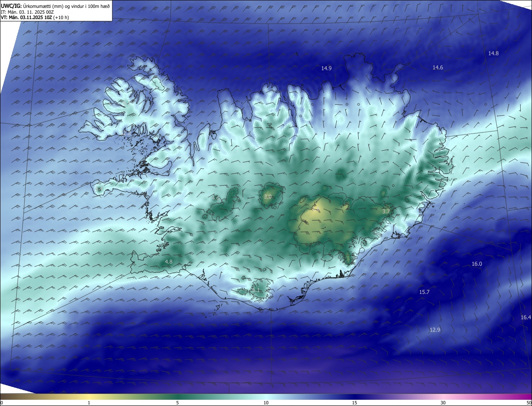532x406 pixels.
Task: Click the legend tick label 30
Action: pos(443,403)
